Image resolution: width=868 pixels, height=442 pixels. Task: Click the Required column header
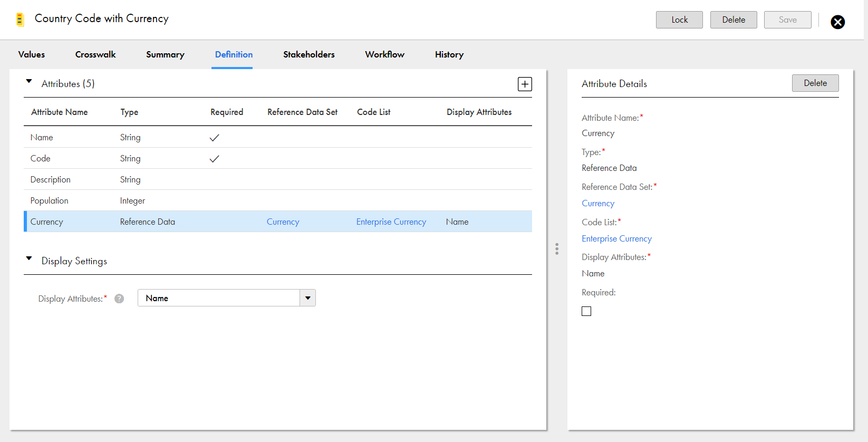(x=227, y=112)
